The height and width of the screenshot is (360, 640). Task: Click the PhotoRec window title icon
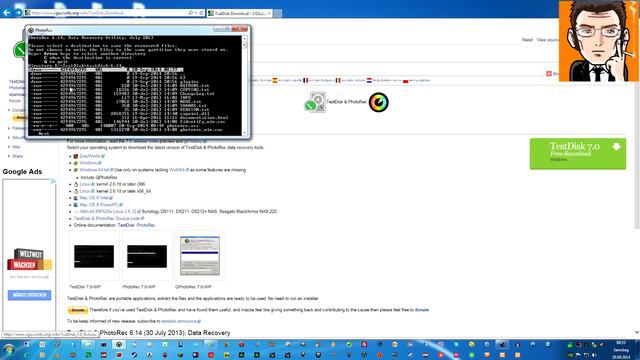tap(31, 30)
